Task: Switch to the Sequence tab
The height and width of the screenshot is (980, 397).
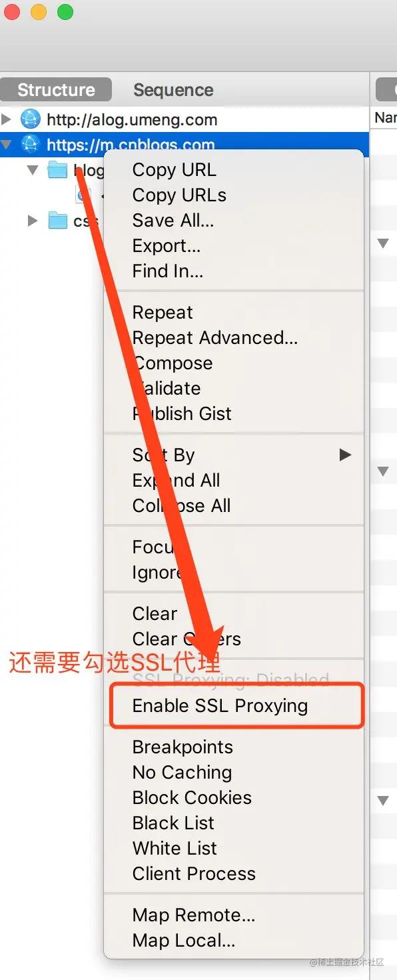Action: point(173,90)
